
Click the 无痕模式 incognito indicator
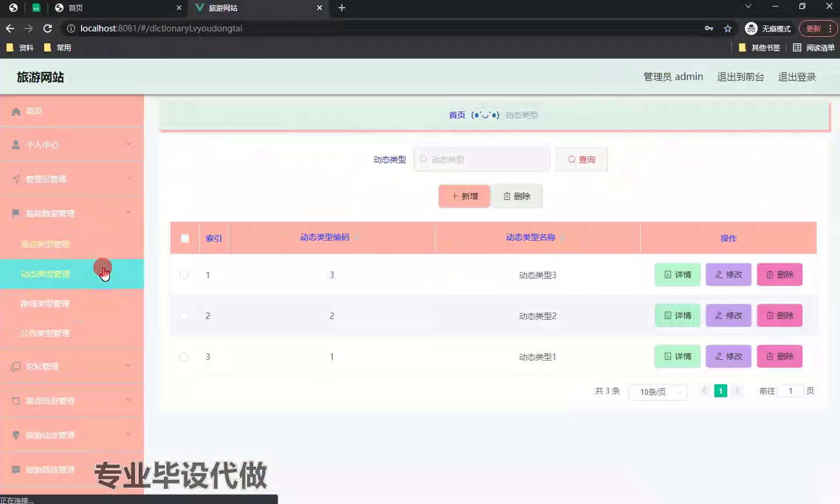[768, 29]
